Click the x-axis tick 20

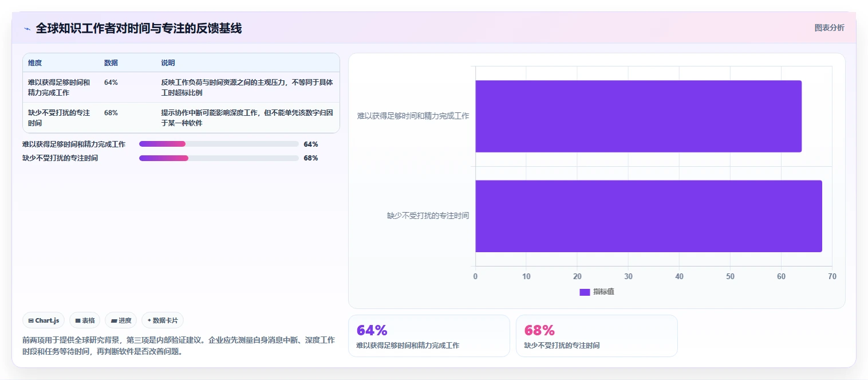(577, 276)
